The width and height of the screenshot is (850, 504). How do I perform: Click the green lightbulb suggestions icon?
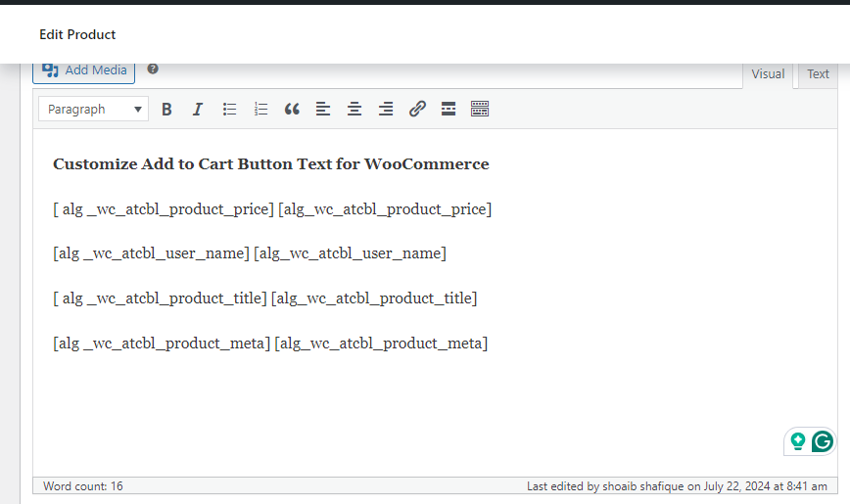797,441
